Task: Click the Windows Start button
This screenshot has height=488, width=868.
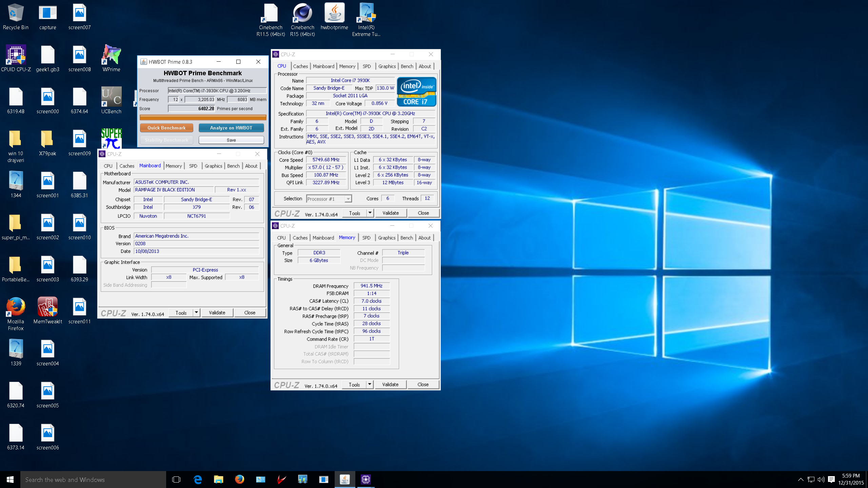Action: [x=10, y=480]
